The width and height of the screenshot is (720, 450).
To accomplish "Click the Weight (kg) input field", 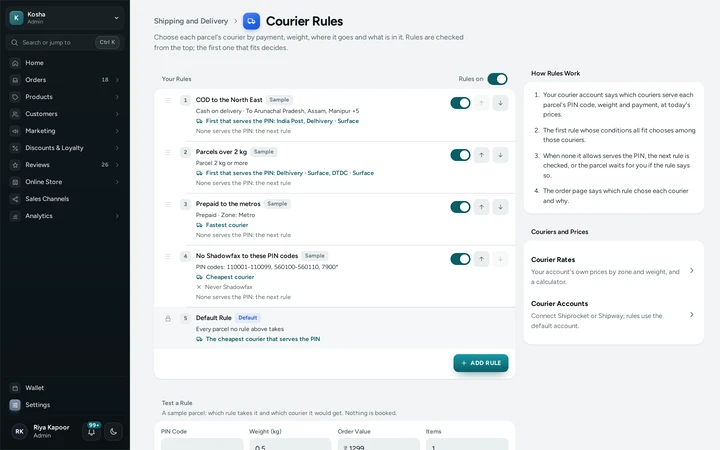I will 290,444.
